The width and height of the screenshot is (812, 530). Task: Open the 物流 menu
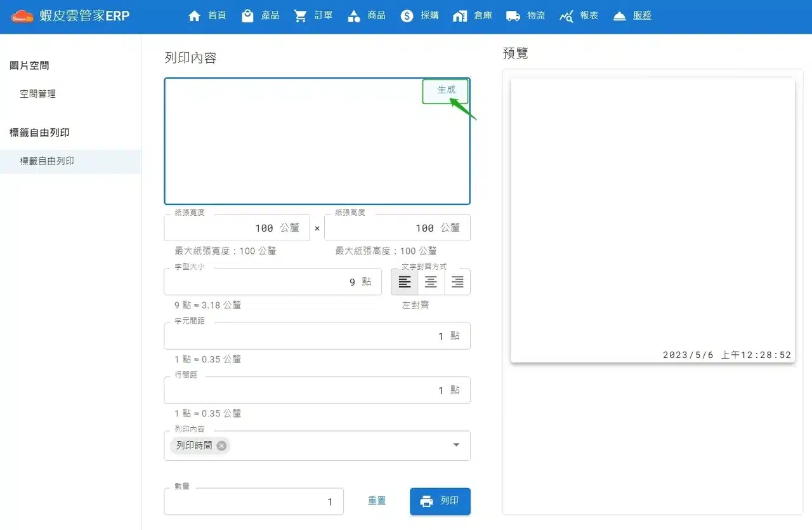coord(526,16)
